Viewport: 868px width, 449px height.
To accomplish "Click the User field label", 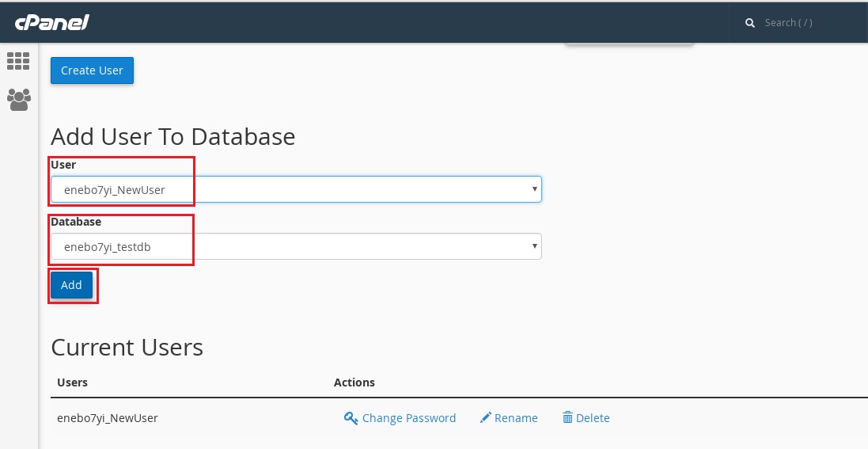I will pyautogui.click(x=63, y=165).
